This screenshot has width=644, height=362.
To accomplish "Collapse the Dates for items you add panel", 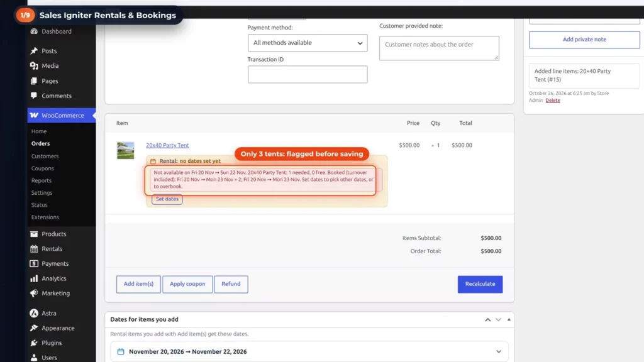I will [x=509, y=319].
